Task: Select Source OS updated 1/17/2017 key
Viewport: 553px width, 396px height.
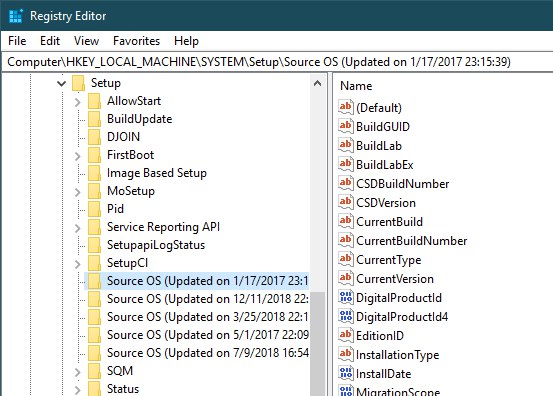Action: click(x=207, y=281)
